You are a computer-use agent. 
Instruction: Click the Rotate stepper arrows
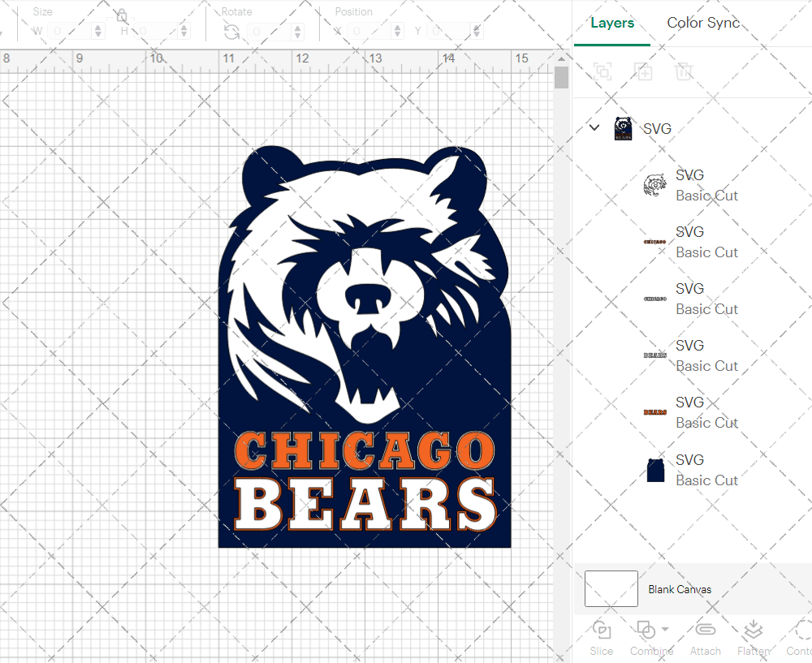(298, 32)
